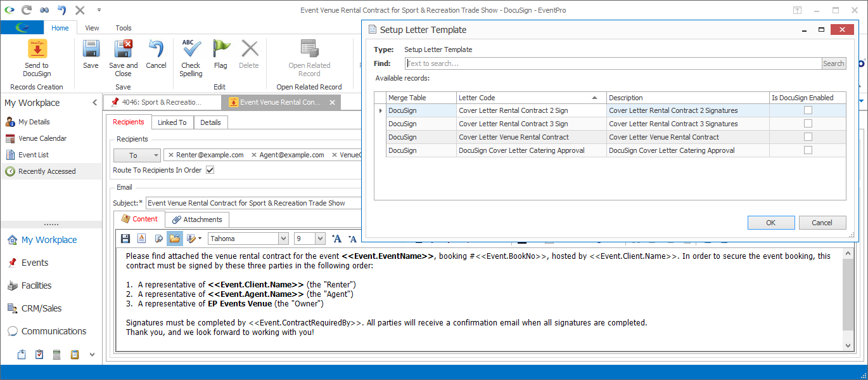This screenshot has width=868, height=380.
Task: Click the checklist clipboard icon in navigation footer
Action: [39, 355]
